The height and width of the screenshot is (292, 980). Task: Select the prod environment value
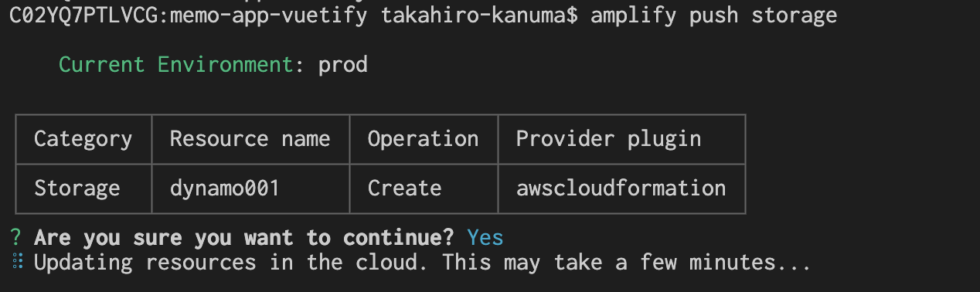tap(343, 65)
